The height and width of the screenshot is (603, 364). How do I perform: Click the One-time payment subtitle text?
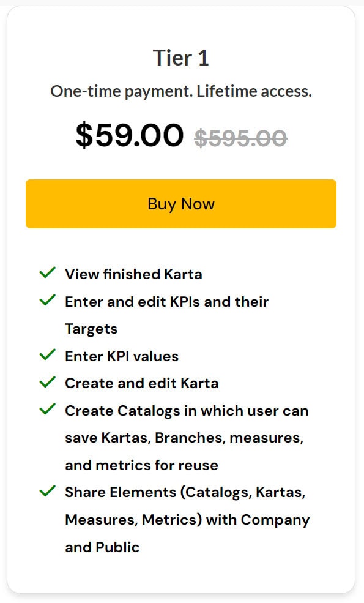pyautogui.click(x=182, y=91)
